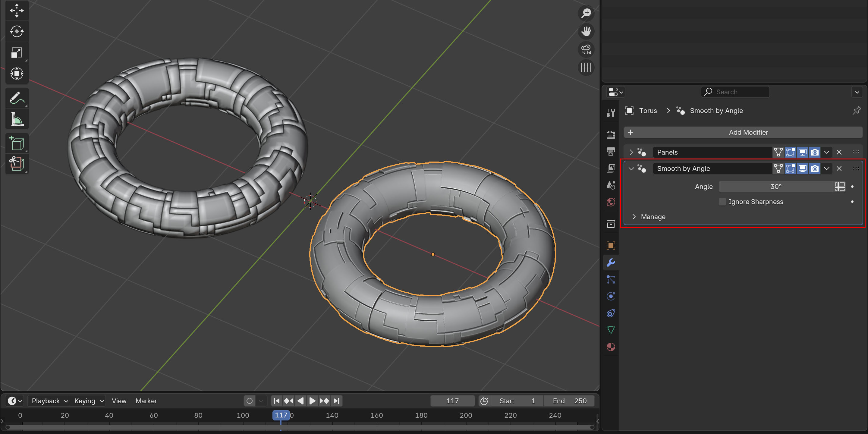The width and height of the screenshot is (868, 434).
Task: Click the Zoom view viewport icon
Action: tap(586, 13)
